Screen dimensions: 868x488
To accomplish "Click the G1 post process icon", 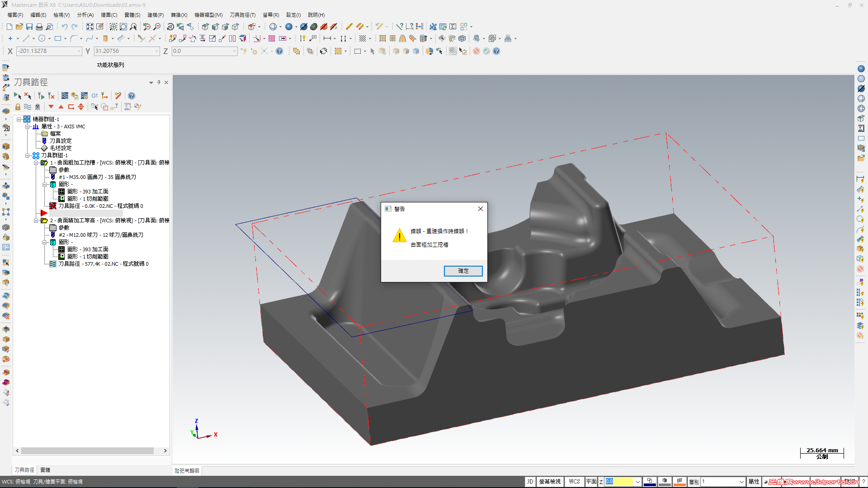I will (x=94, y=96).
